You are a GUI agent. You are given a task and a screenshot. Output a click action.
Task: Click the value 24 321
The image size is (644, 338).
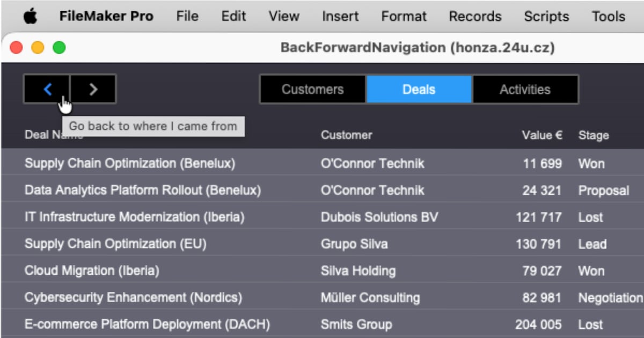pos(542,190)
